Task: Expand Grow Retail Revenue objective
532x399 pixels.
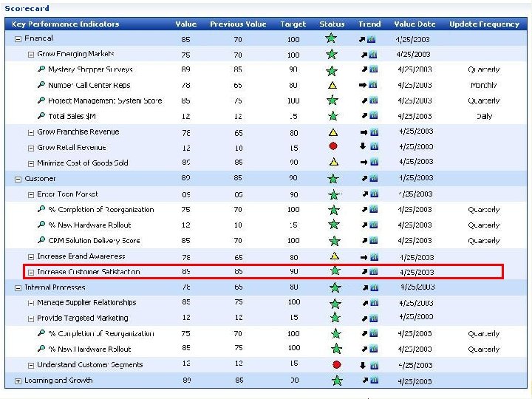Action: coord(31,149)
